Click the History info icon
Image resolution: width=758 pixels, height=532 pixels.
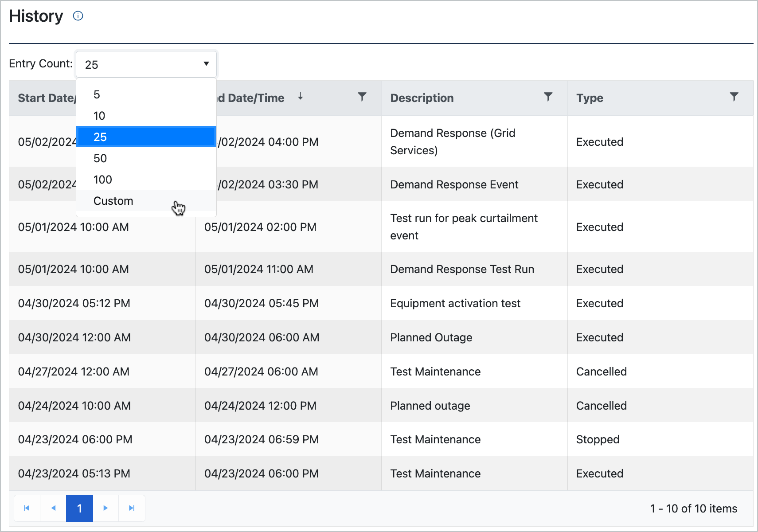click(x=78, y=16)
